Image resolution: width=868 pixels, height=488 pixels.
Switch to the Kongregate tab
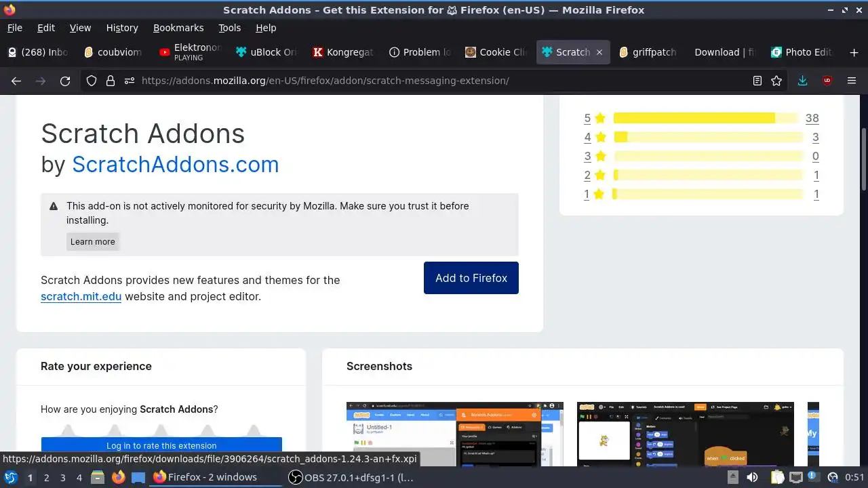[343, 52]
